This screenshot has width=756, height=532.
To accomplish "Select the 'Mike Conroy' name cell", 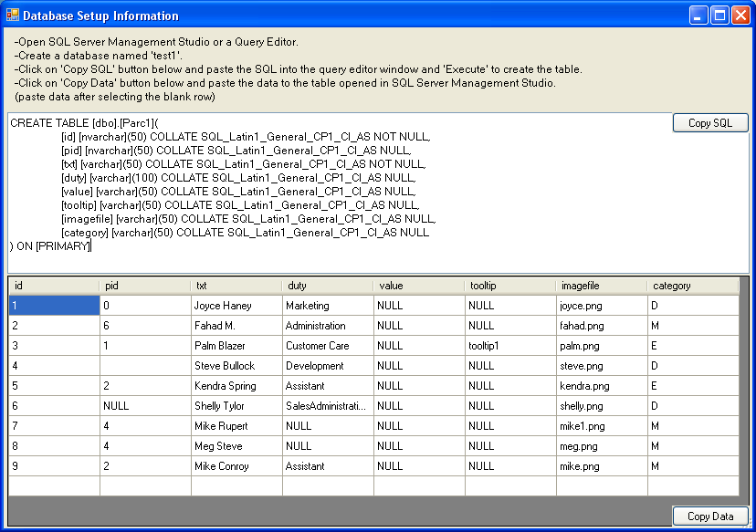I will click(x=236, y=466).
